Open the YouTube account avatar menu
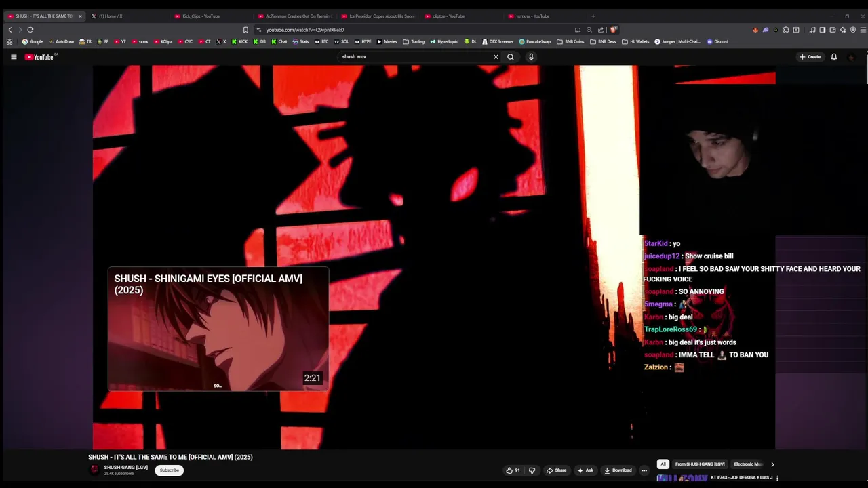 point(852,57)
